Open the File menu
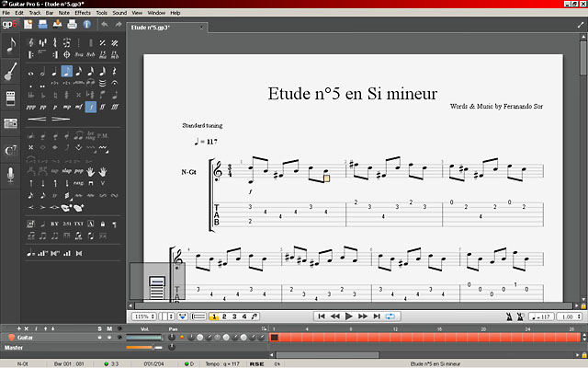 pyautogui.click(x=6, y=13)
